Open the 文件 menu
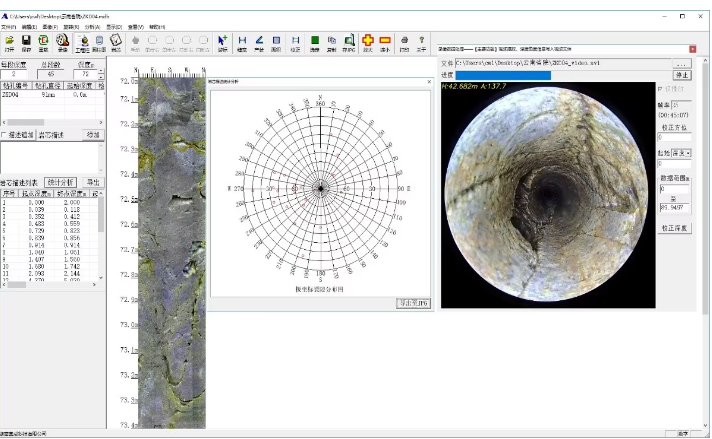 pos(10,27)
